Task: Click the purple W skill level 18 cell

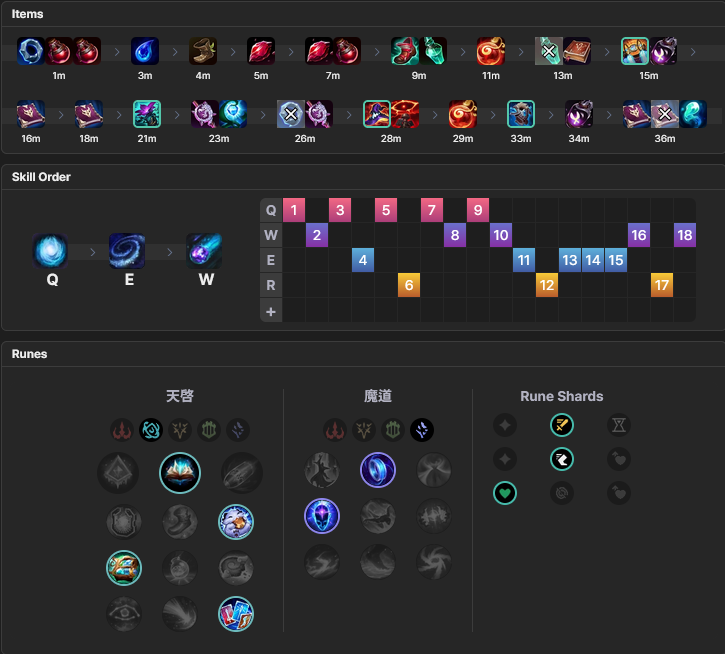Action: (x=685, y=235)
